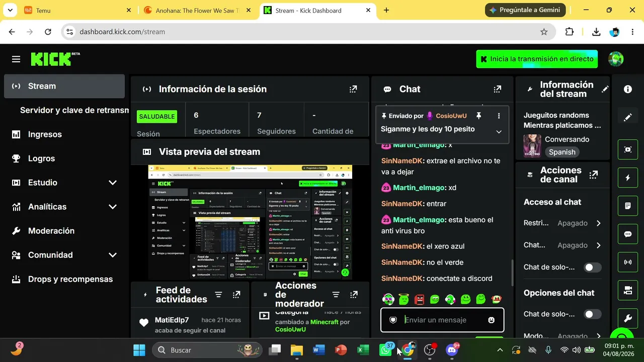Viewport: 644px width, 362px height.
Task: Go to Logros in the sidebar
Action: click(64, 158)
